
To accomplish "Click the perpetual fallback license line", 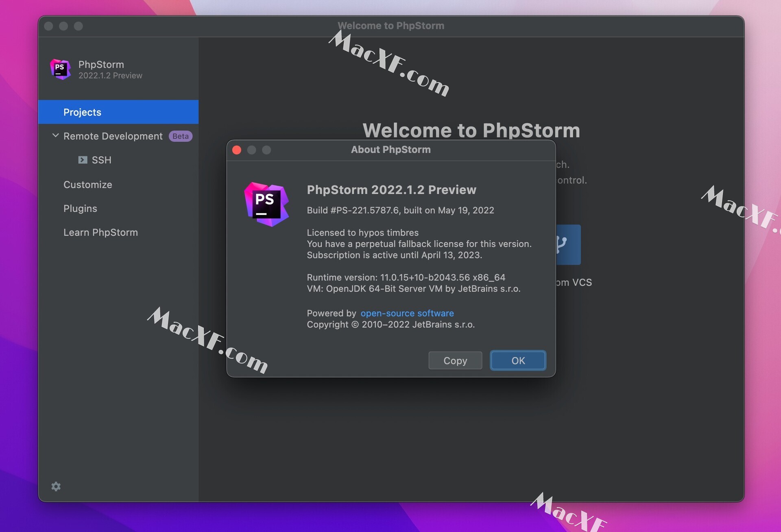I will [x=419, y=244].
